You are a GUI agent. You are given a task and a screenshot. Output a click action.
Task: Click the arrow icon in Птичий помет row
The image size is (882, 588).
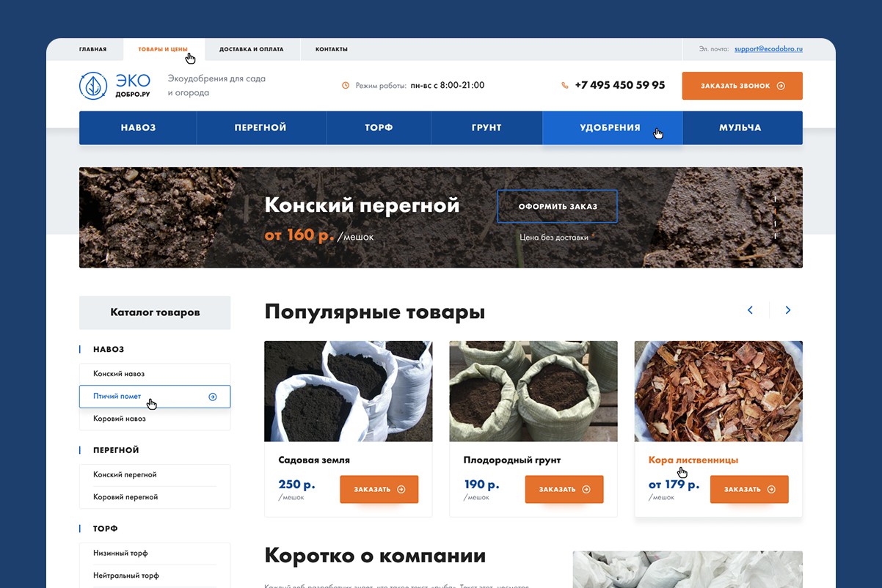point(213,397)
